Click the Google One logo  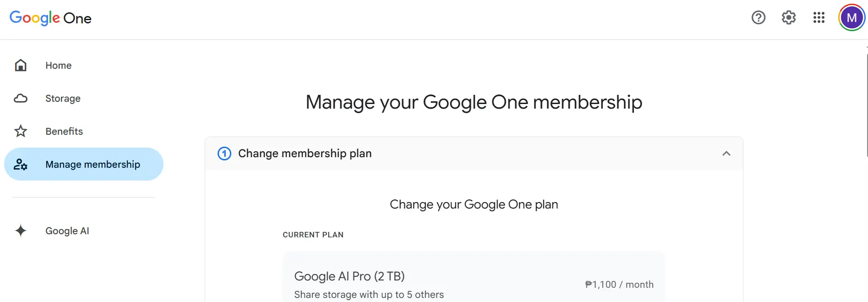[50, 18]
